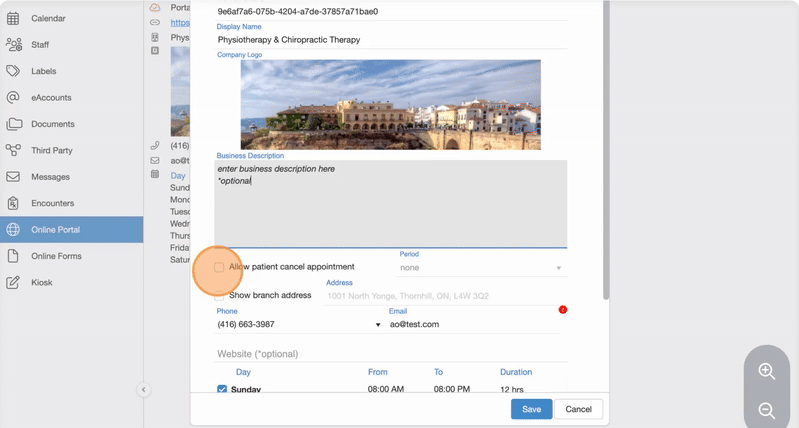Open the Phone number dropdown arrow
Image resolution: width=799 pixels, height=428 pixels.
tap(378, 325)
